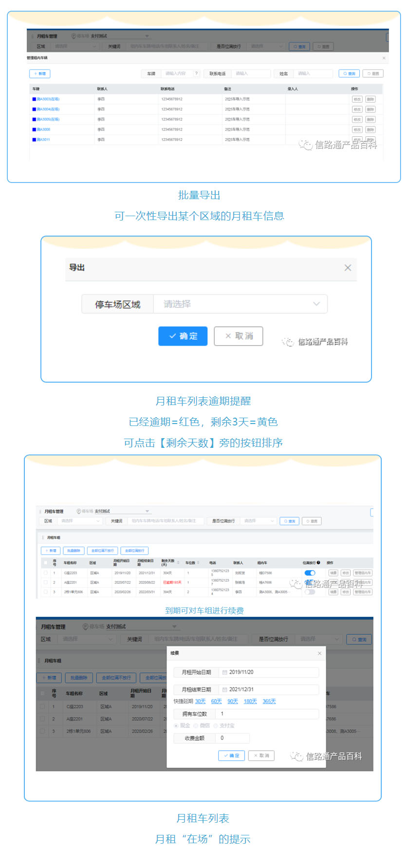Click 重置 button in 管理组内车辆 dialog
409x868 pixels.
coord(373,74)
